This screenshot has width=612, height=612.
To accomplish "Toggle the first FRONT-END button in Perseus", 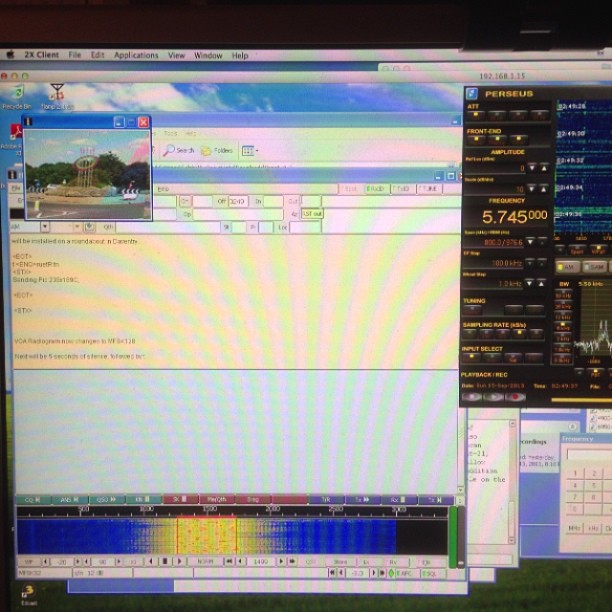I will [x=476, y=139].
